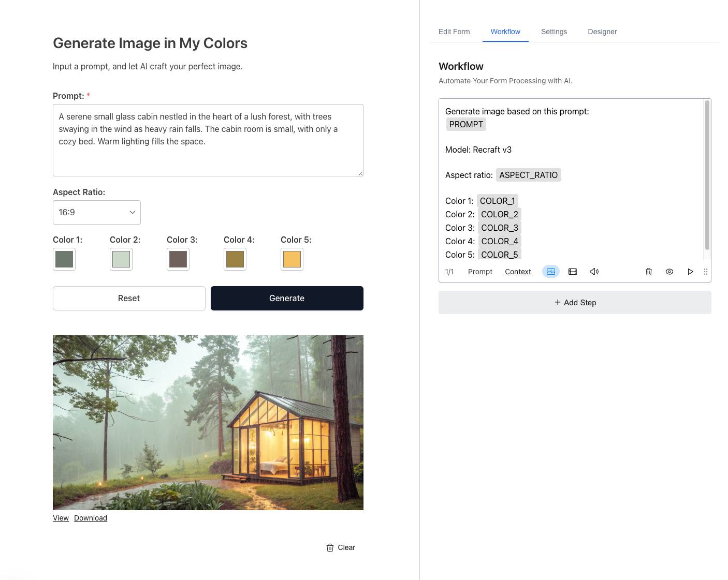Click the Download link under the image
Screen dimensions: 728x580
coord(91,518)
